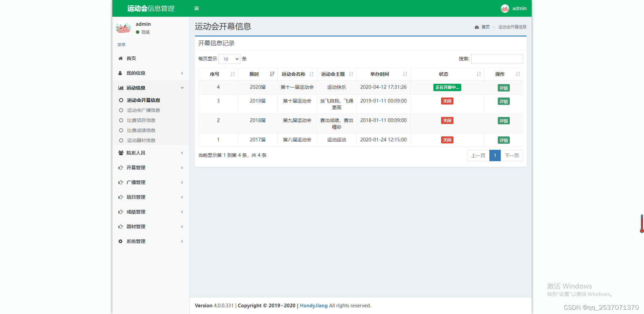Click the theme cell 运动快乐
Image resolution: width=644 pixels, height=314 pixels.
[337, 87]
